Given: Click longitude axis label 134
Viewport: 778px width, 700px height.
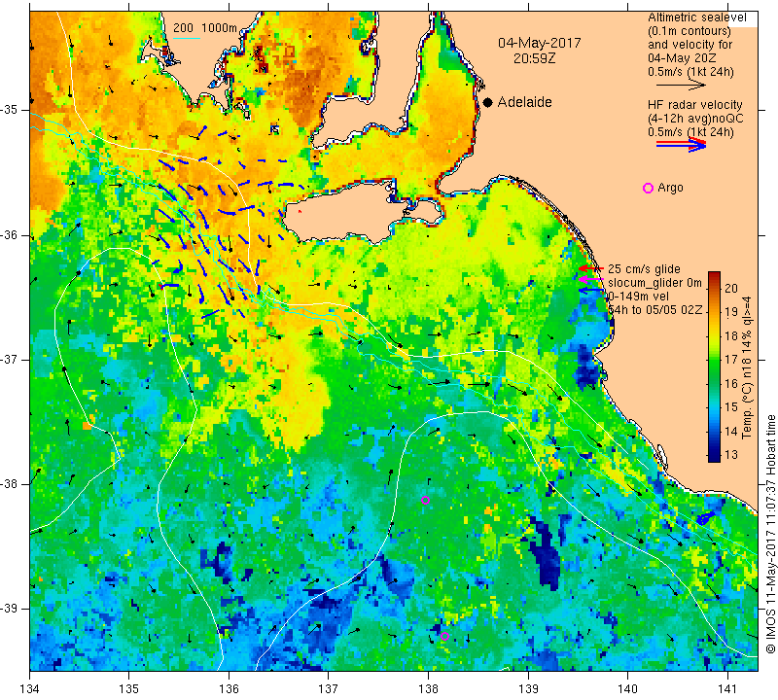Looking at the screenshot, I should click(30, 688).
